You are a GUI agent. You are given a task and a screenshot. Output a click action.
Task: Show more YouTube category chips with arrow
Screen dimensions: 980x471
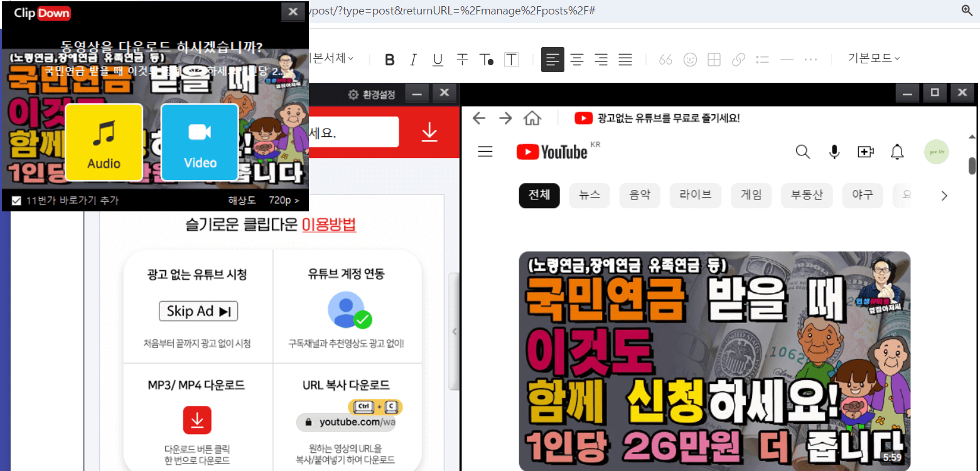(x=944, y=196)
